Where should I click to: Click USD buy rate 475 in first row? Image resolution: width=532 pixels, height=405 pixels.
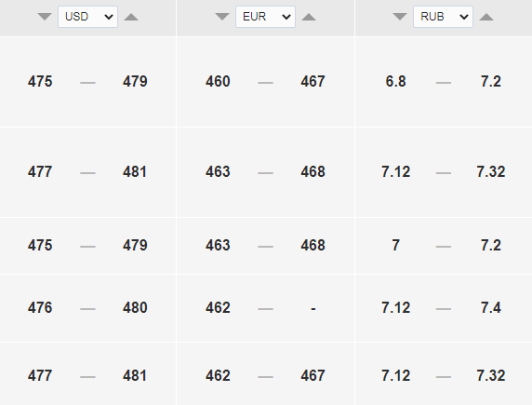[40, 82]
